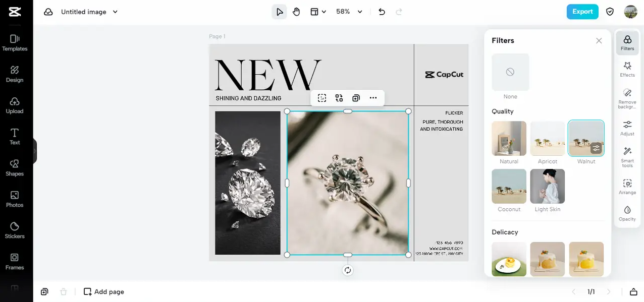Screen dimensions: 644x302
Task: Open the Upload sidebar panel
Action: pos(15,105)
